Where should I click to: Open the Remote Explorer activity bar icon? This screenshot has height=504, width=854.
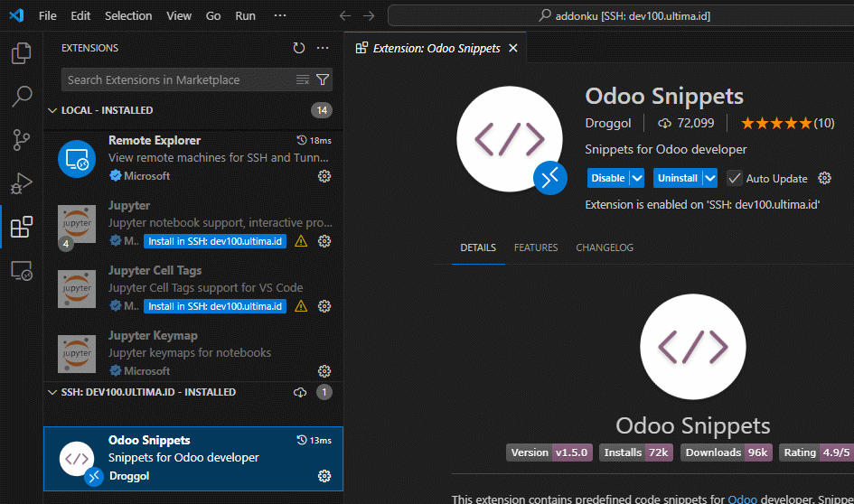tap(22, 270)
